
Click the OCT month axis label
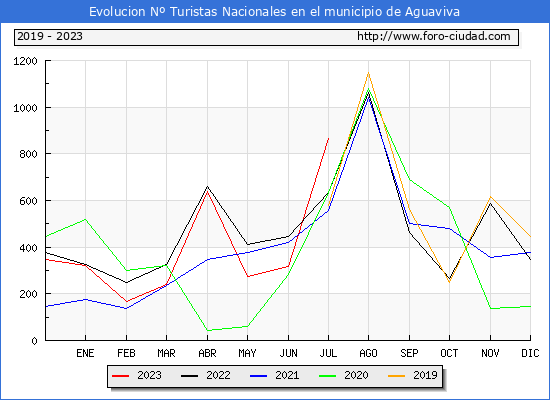point(449,353)
